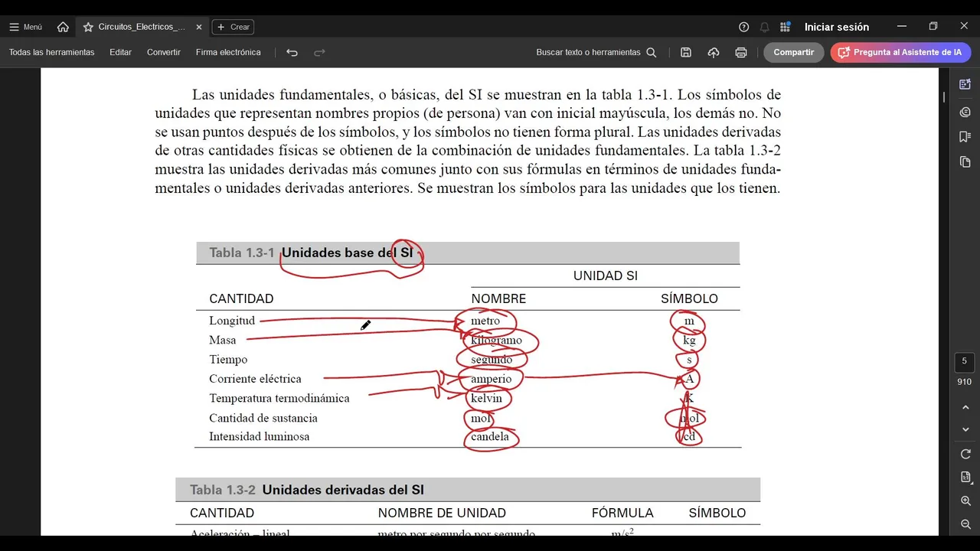Screen dimensions: 980x551
Task: Click 'candela' in the NOMBRE column
Action: (x=490, y=437)
